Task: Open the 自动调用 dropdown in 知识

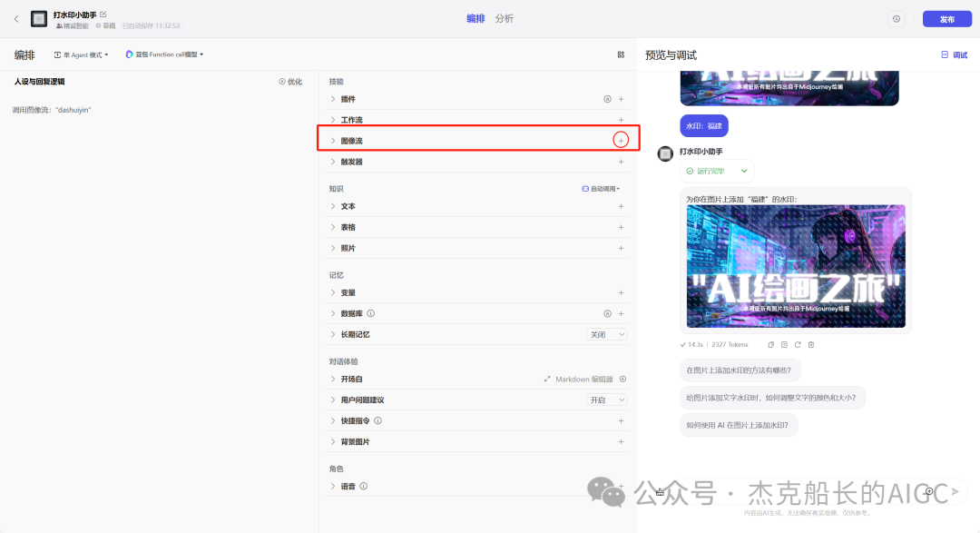Action: click(601, 188)
